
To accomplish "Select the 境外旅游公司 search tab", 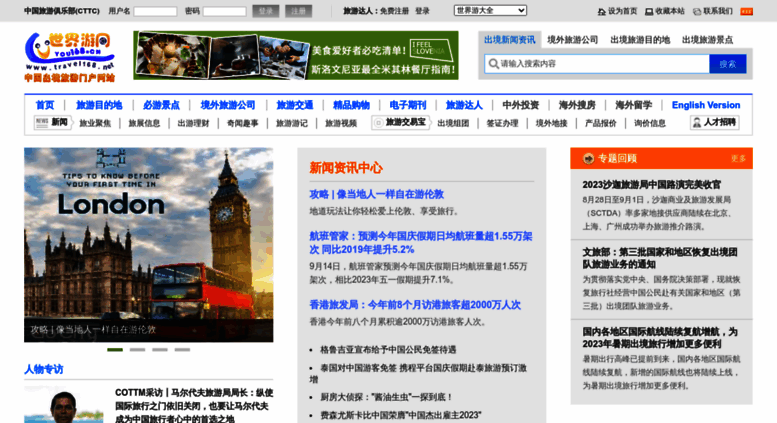I will 572,40.
